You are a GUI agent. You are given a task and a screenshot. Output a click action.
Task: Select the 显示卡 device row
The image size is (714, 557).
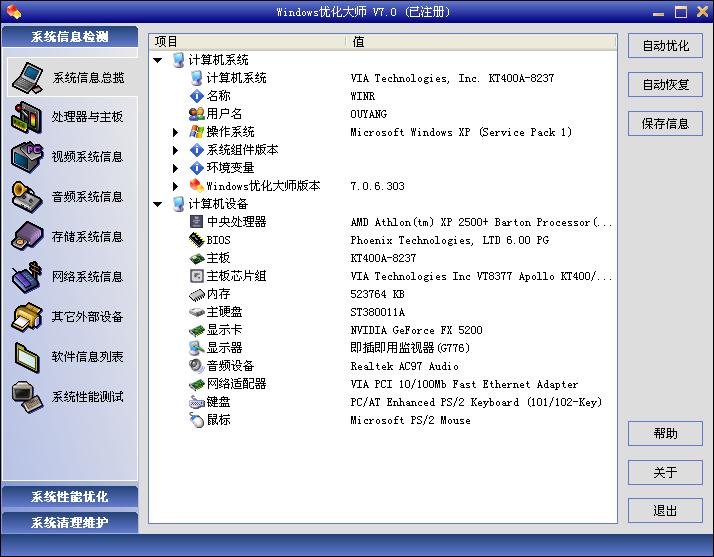pos(224,330)
